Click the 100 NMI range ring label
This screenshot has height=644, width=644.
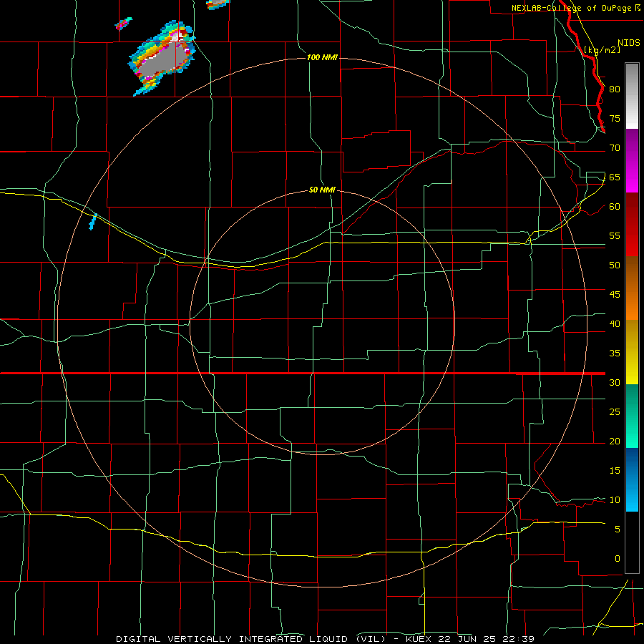coord(322,57)
